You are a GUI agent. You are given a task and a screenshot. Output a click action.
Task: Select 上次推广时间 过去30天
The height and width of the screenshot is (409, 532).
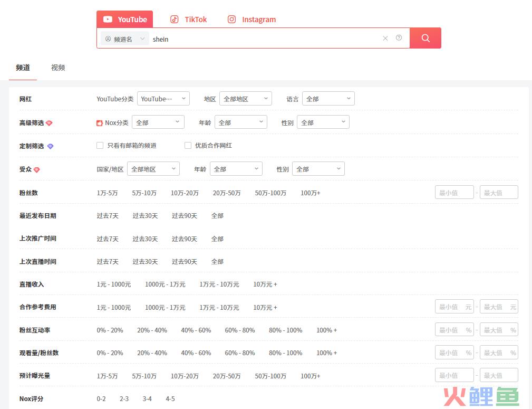pos(145,239)
